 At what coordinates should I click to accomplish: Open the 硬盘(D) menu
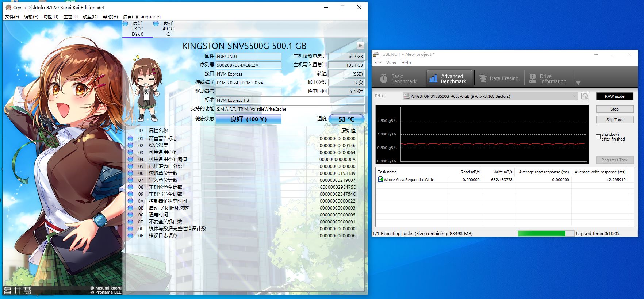(x=90, y=17)
